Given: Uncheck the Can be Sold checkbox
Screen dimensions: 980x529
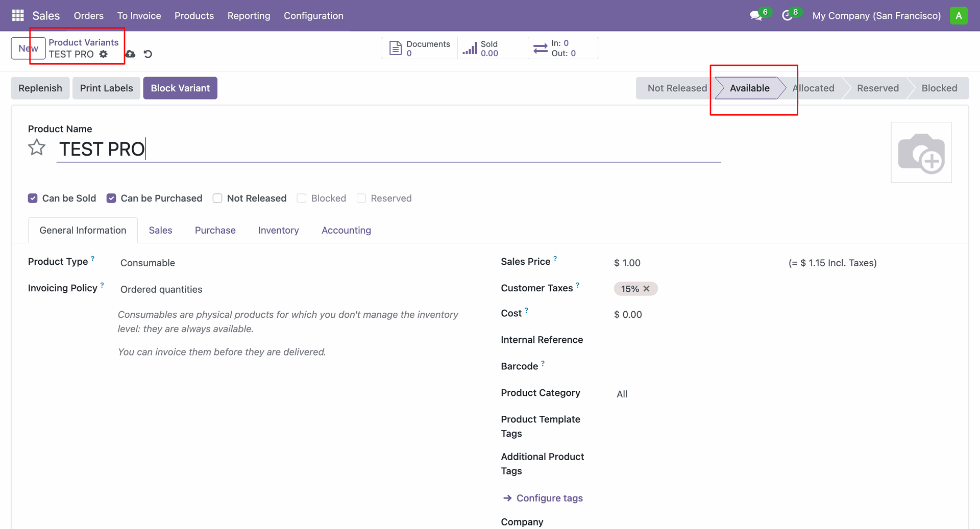Looking at the screenshot, I should click(33, 198).
